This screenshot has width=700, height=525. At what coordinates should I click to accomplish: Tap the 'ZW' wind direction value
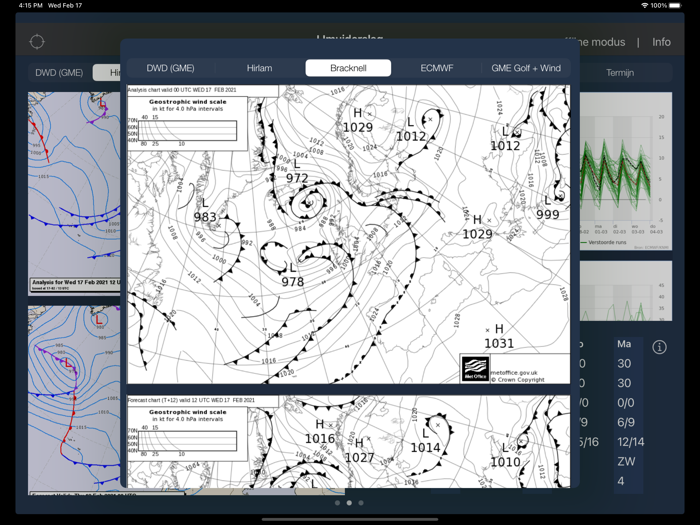(626, 462)
